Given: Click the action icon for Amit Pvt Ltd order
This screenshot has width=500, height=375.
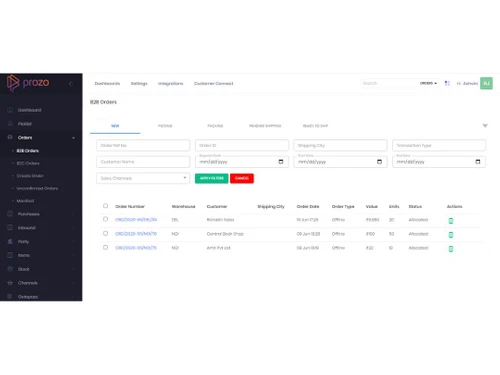Looking at the screenshot, I should click(451, 249).
